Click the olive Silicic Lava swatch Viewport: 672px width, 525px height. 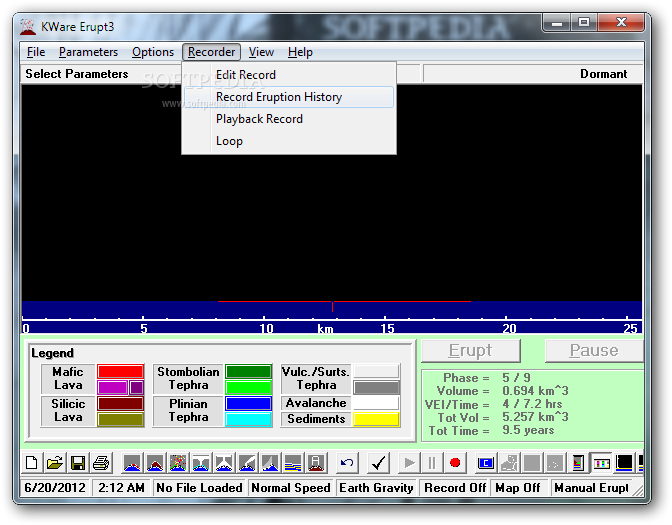(120, 420)
